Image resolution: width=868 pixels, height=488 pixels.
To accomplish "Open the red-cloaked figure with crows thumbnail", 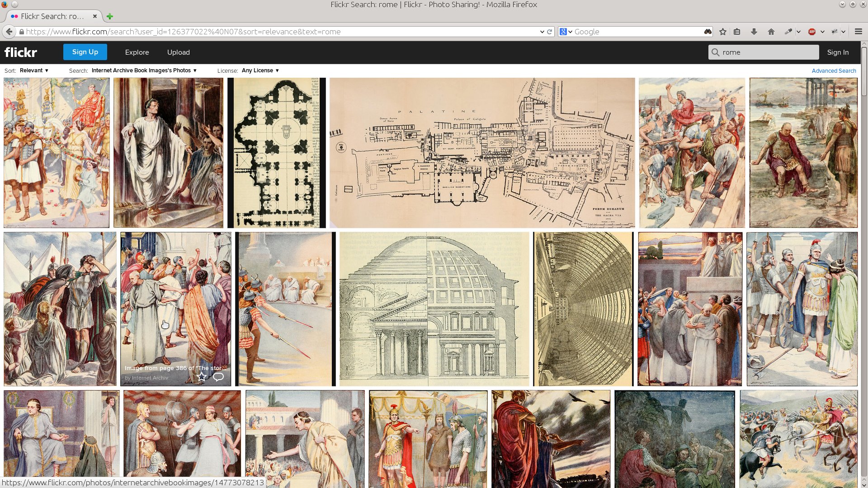I will coord(551,438).
